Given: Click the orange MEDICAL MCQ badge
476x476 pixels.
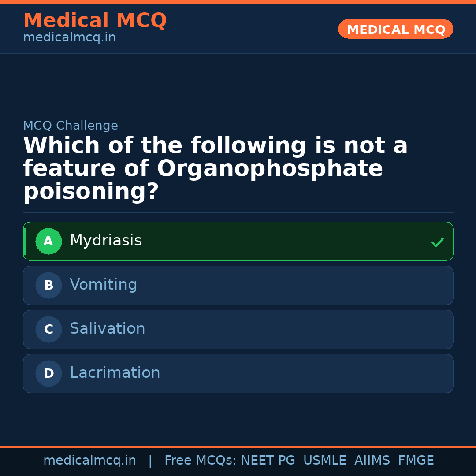Looking at the screenshot, I should tap(395, 29).
